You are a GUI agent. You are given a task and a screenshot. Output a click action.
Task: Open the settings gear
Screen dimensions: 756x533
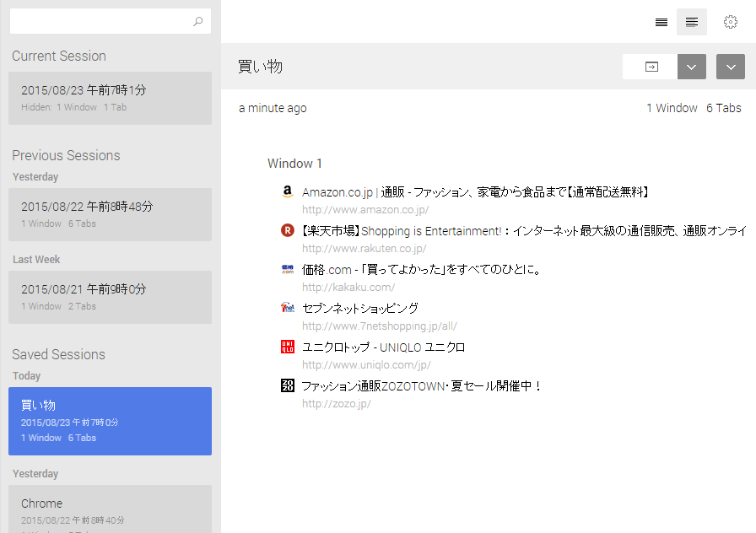pyautogui.click(x=731, y=22)
